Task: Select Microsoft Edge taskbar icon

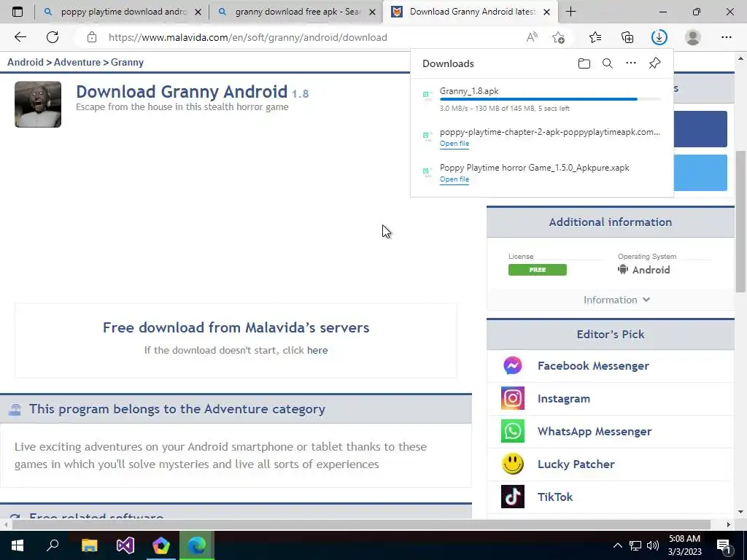Action: (197, 545)
